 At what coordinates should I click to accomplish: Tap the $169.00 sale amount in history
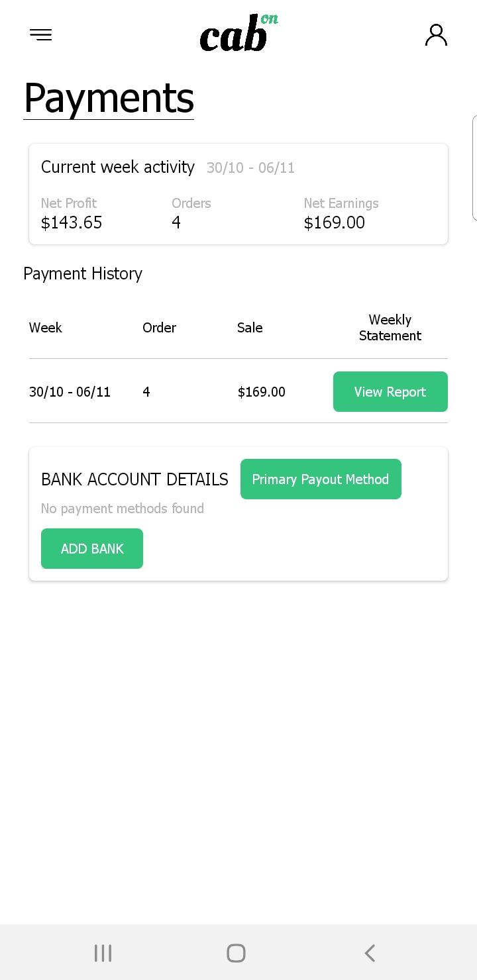click(262, 392)
